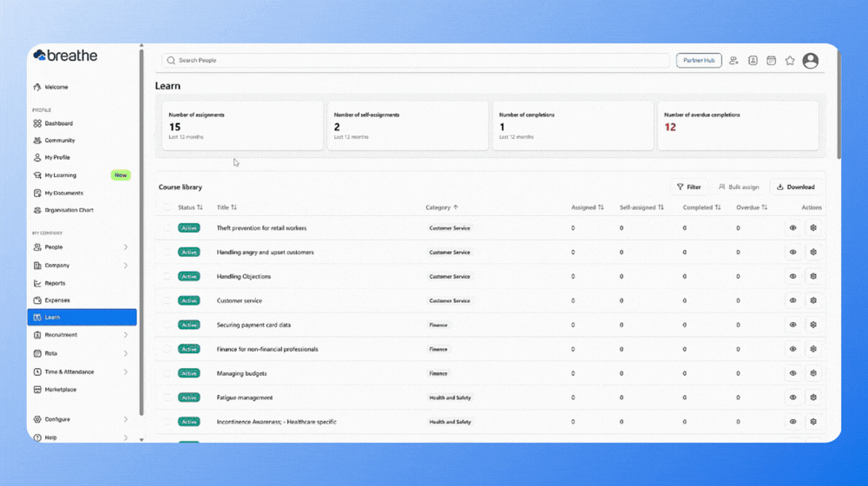
Task: Click the Number of overdue completions card
Action: click(738, 126)
